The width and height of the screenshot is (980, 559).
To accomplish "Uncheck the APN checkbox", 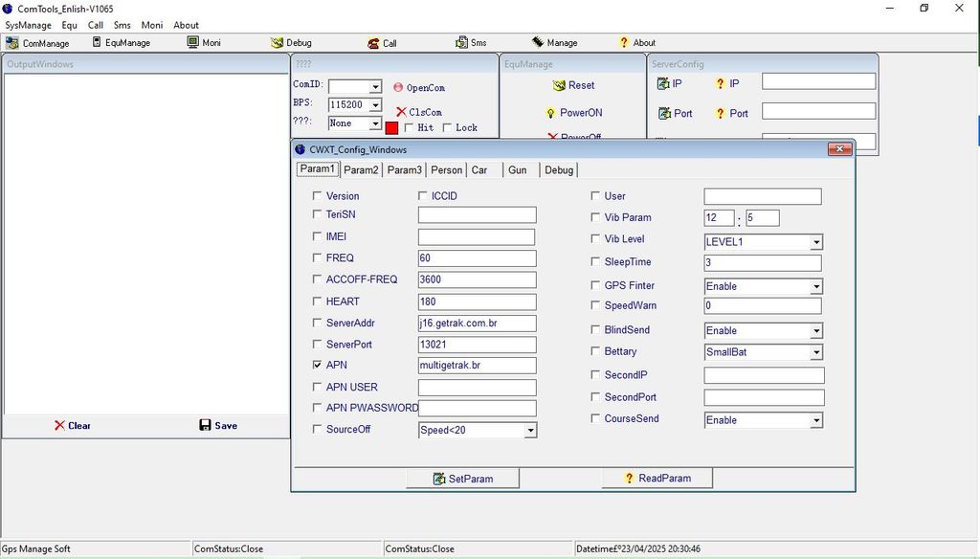I will (x=318, y=366).
